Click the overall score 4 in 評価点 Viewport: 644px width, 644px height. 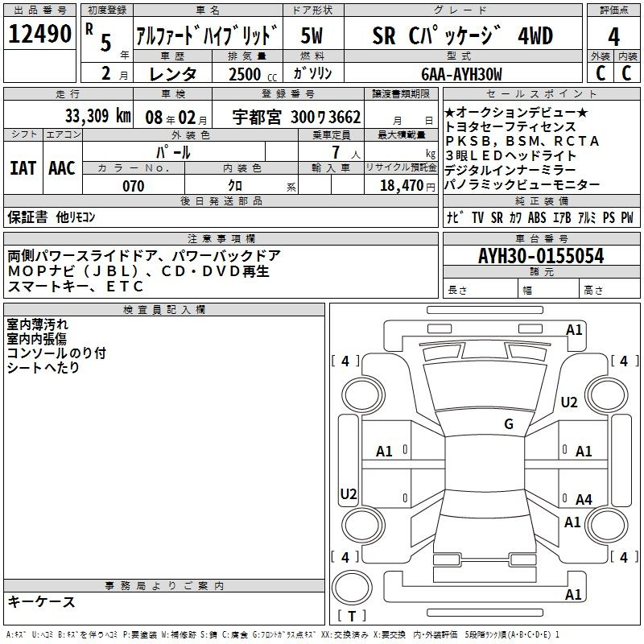click(x=614, y=37)
